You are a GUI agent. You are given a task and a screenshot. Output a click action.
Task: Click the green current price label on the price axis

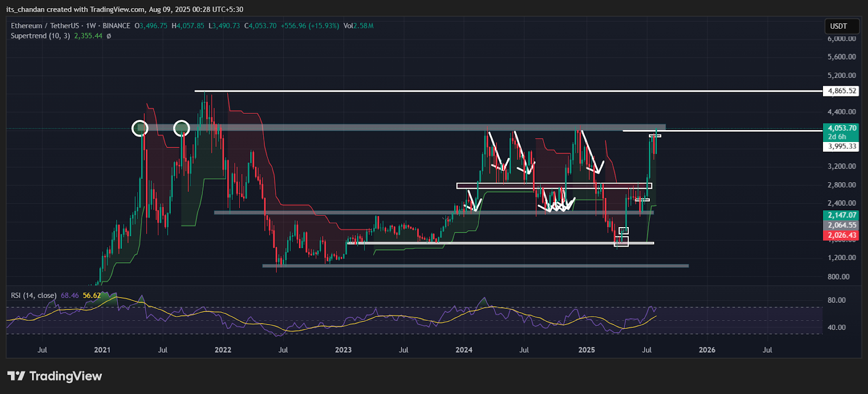tap(841, 128)
